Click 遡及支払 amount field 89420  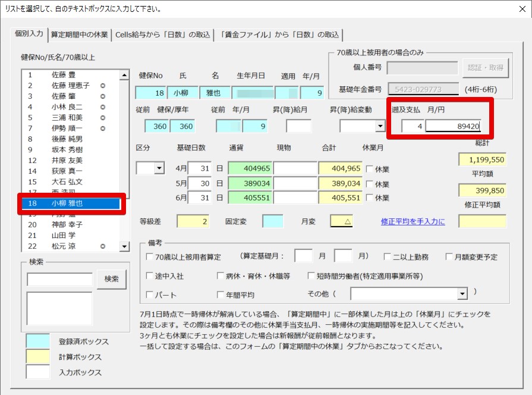click(x=453, y=126)
